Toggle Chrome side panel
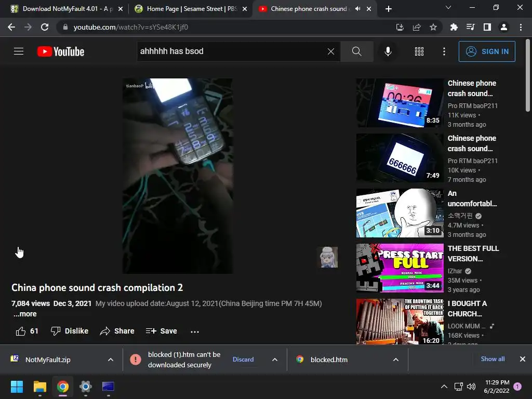This screenshot has height=399, width=532. [487, 27]
